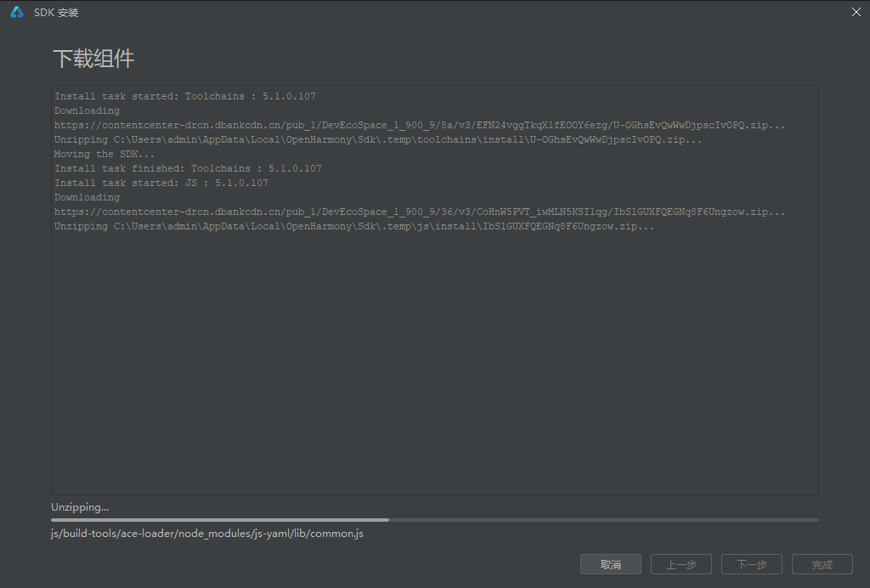Click the 上一步 button

coord(681,564)
